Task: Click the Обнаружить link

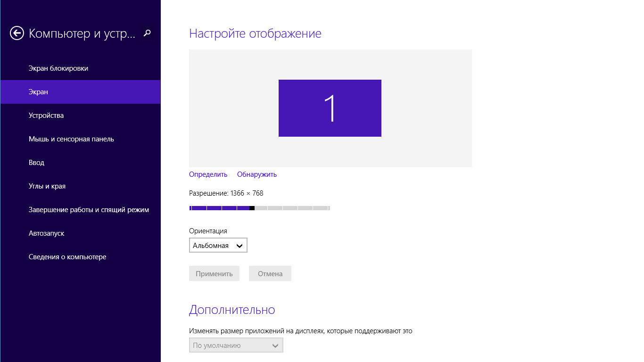Action: [x=257, y=174]
